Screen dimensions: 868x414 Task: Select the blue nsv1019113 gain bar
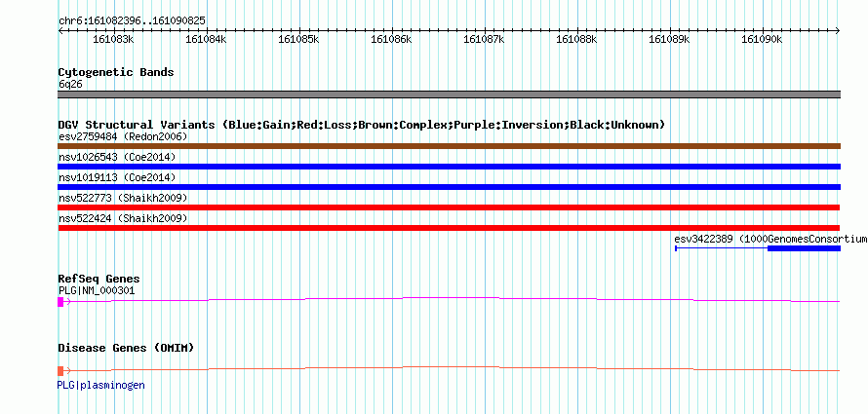coord(449,187)
